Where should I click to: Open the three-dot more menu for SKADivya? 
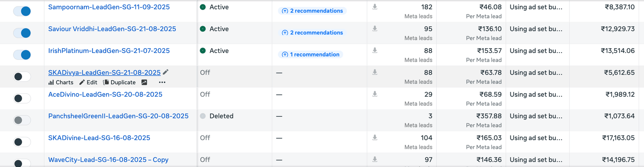pos(162,82)
